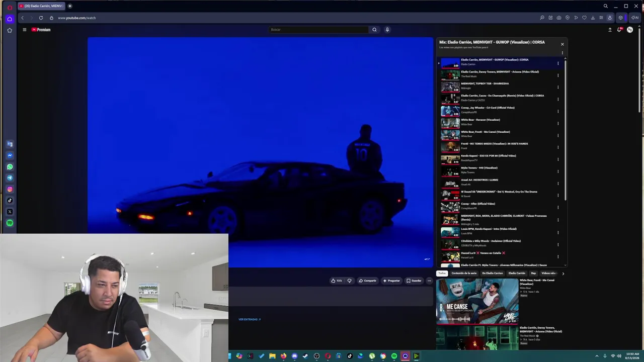Open a new browser tab
The image size is (644, 362).
70,6
